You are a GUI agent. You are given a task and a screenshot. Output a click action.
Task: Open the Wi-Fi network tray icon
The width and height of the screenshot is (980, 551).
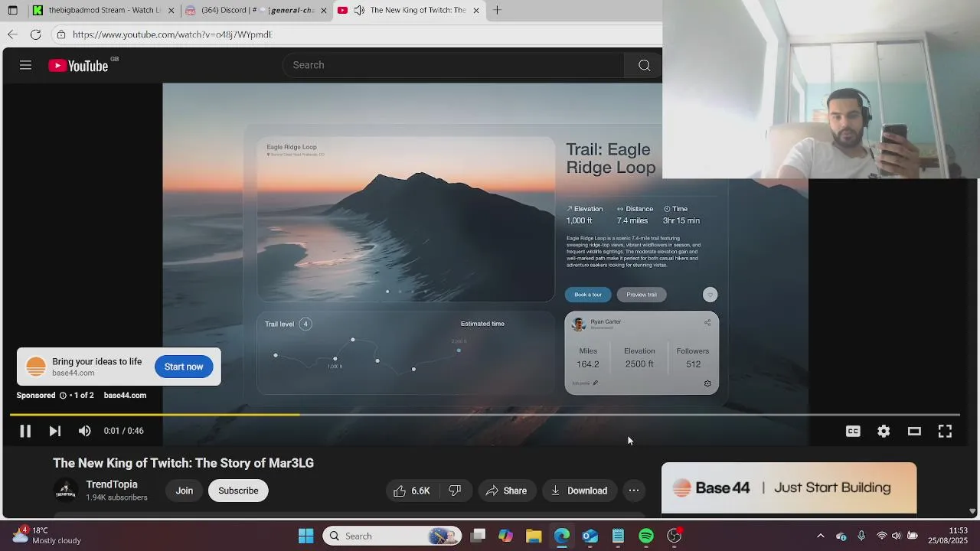click(881, 536)
